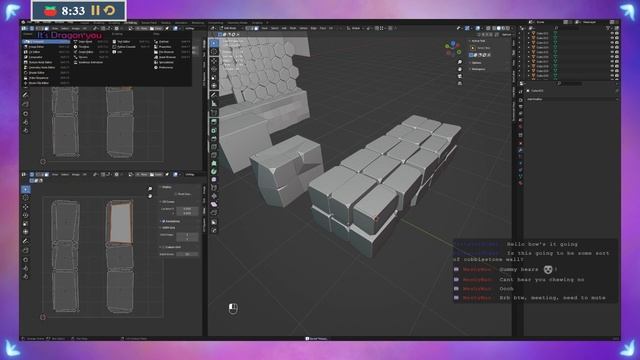Select the Annotate tool in lower UV editor
The width and height of the screenshot is (640, 360).
point(26,241)
